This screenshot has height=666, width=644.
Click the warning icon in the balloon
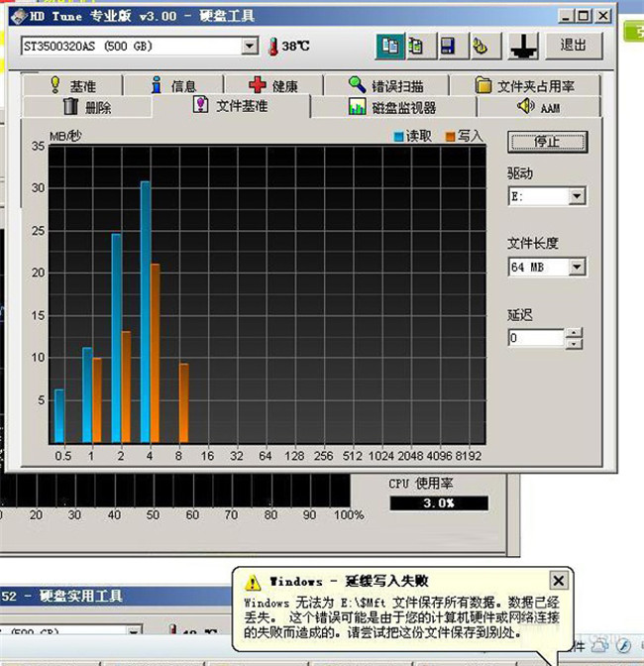click(253, 582)
